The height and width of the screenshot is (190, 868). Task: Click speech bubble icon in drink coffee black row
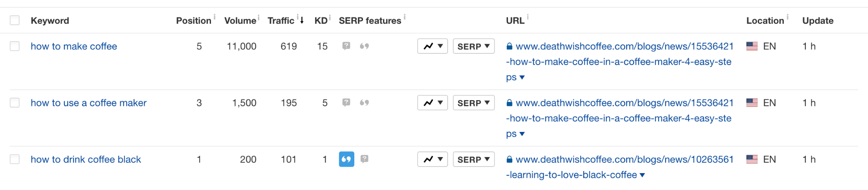[365, 159]
